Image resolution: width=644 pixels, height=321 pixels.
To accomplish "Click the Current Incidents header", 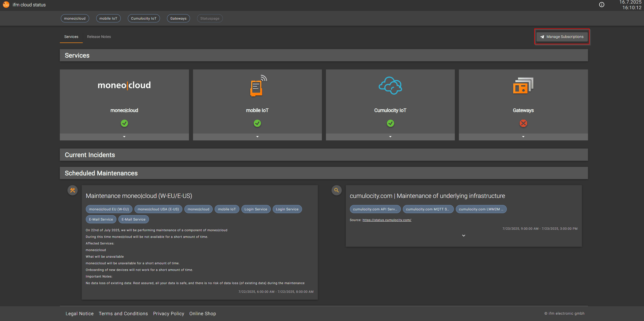I will point(324,155).
